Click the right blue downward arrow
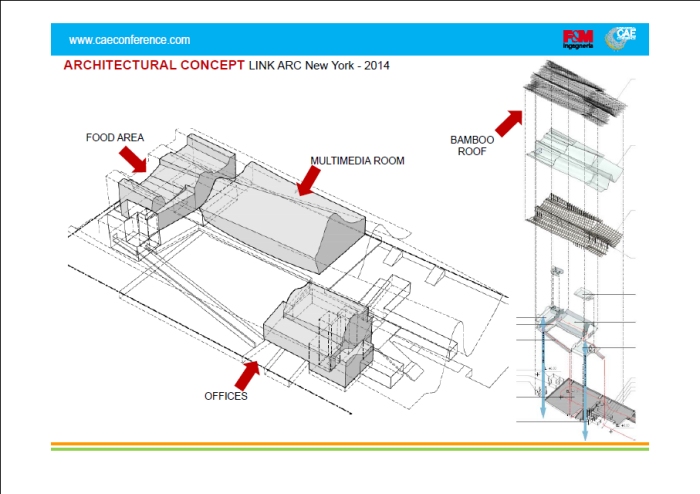The height and width of the screenshot is (494, 700). click(583, 400)
